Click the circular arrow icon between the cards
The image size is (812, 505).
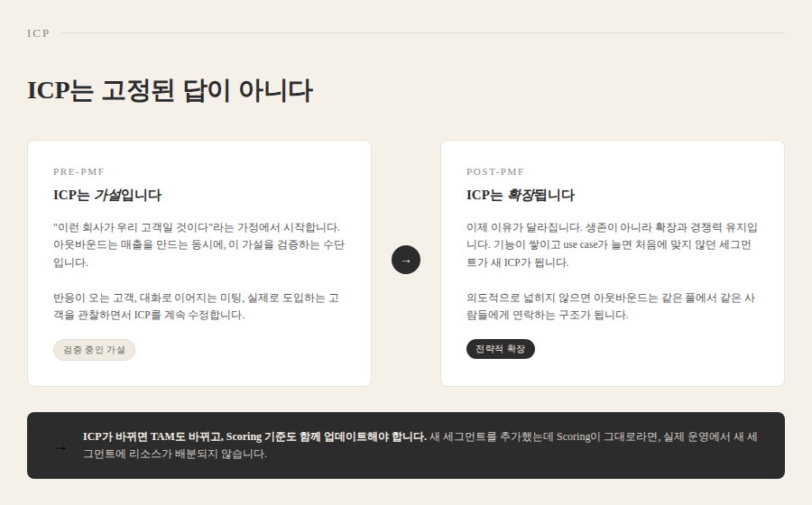click(x=406, y=260)
